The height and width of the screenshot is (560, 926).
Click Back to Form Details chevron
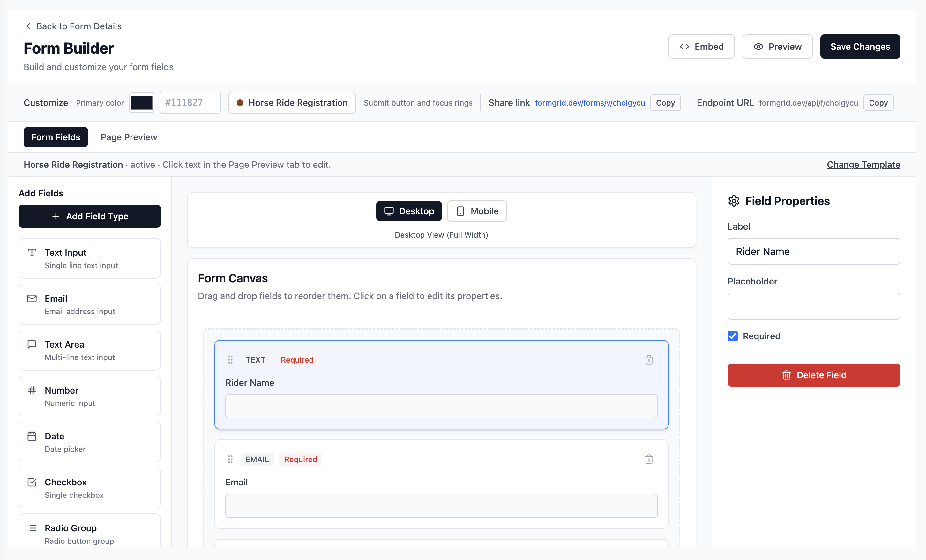28,26
